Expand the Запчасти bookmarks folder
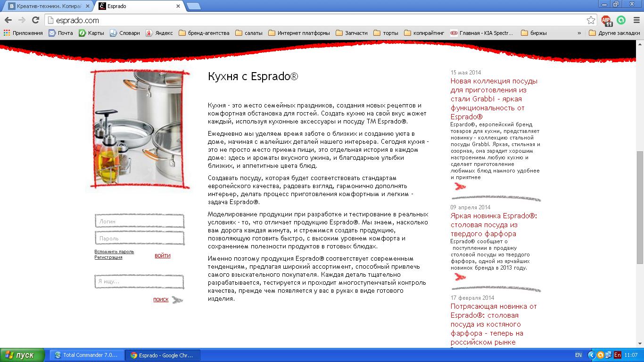This screenshot has width=644, height=362. click(352, 33)
